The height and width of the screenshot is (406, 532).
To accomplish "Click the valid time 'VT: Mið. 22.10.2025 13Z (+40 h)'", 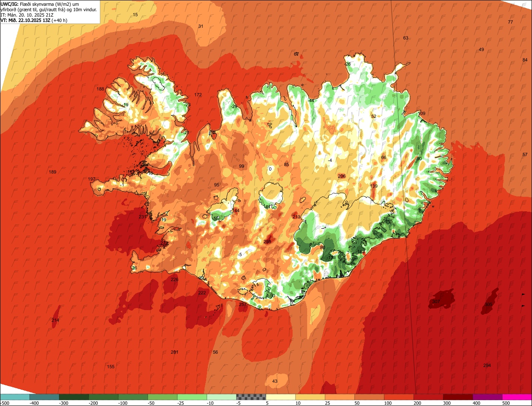I will point(34,20).
